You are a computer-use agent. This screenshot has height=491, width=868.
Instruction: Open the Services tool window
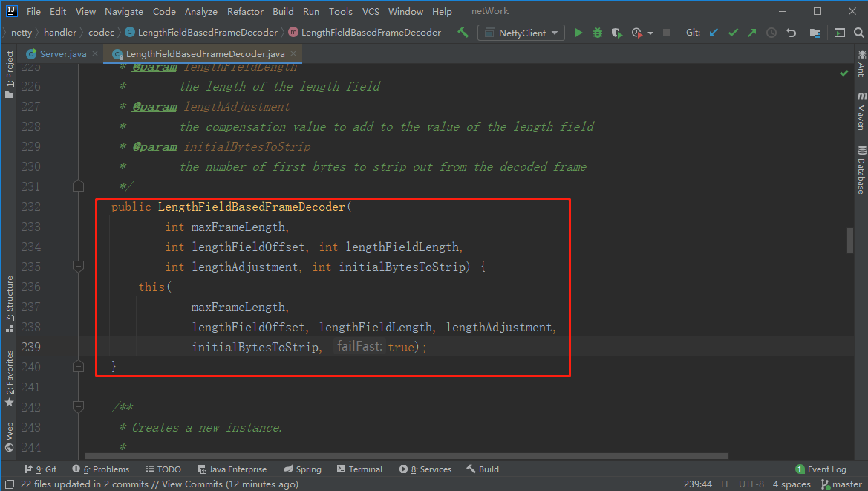point(425,469)
